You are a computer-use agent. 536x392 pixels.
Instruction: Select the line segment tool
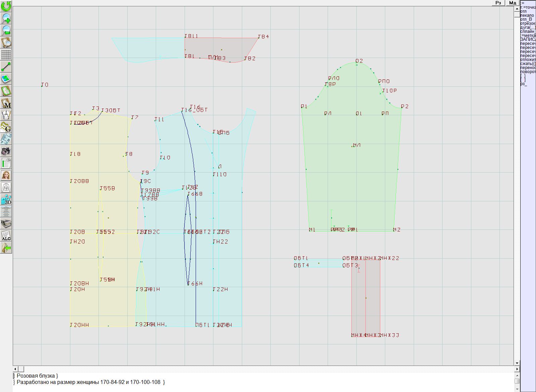[x=6, y=67]
